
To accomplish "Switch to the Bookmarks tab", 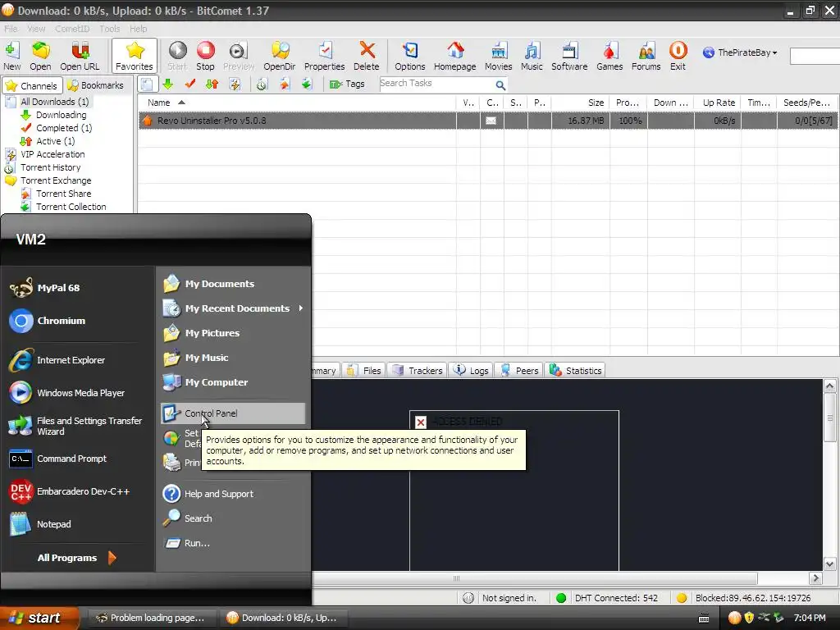I will coord(97,85).
